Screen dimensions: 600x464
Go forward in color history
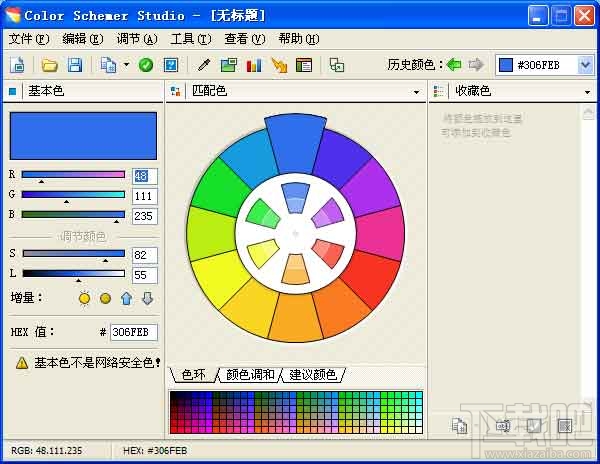[476, 65]
